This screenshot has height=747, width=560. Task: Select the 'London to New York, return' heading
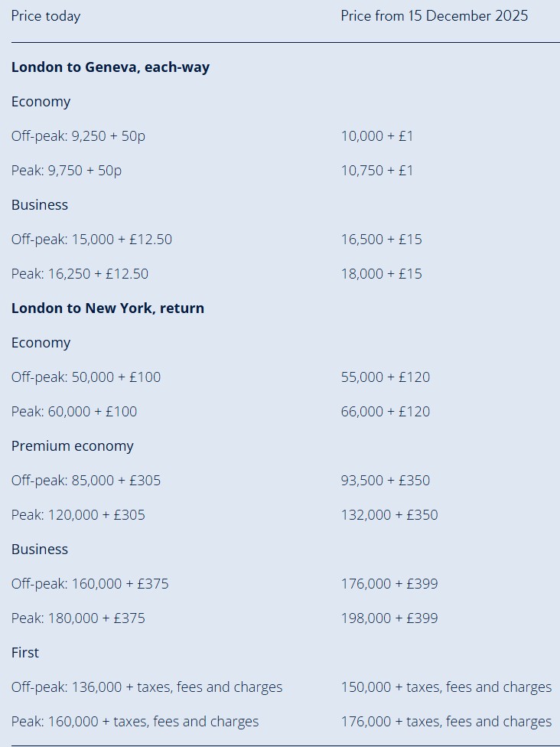(x=108, y=308)
